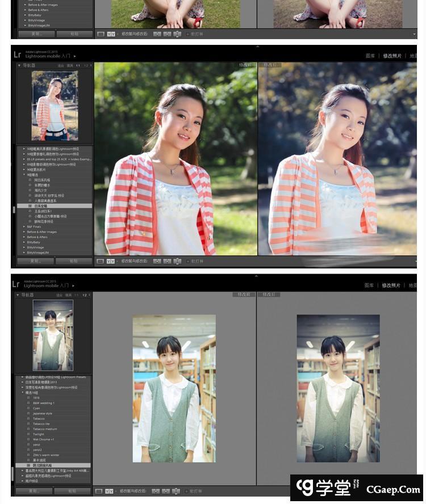426x504 pixels.
Task: Click the left panel scrollbar handle in the striped-cardigan window
Action: (14, 209)
